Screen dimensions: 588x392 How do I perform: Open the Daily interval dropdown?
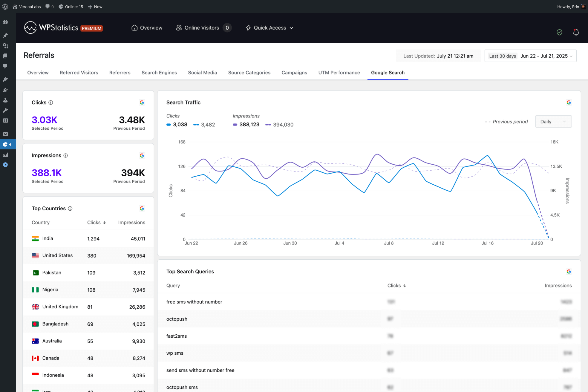pos(553,122)
